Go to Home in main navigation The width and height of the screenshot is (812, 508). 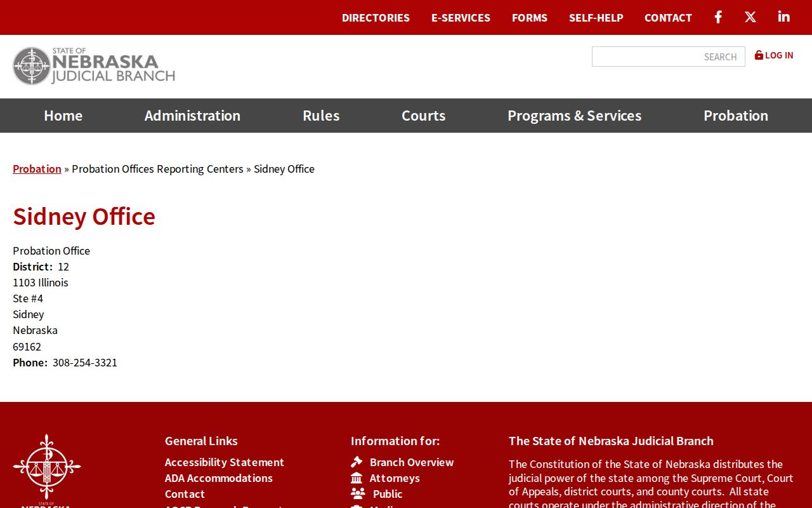click(63, 116)
